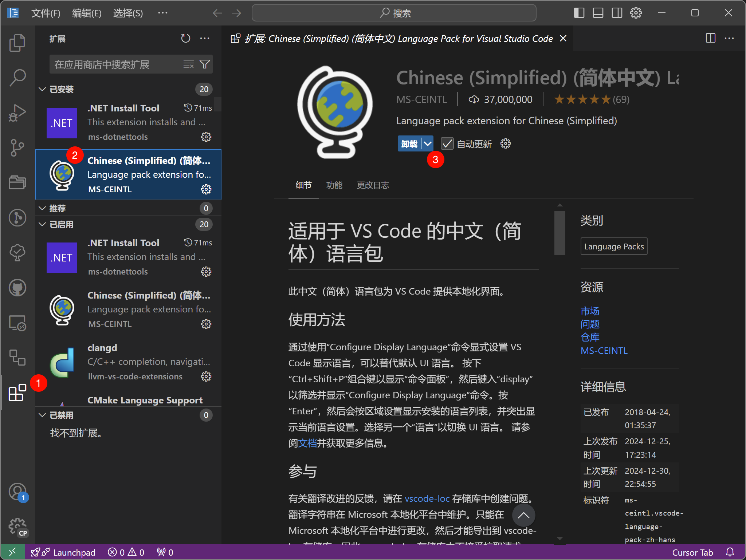Click the 卸载 uninstall button
Image resolution: width=746 pixels, height=560 pixels.
[x=409, y=144]
